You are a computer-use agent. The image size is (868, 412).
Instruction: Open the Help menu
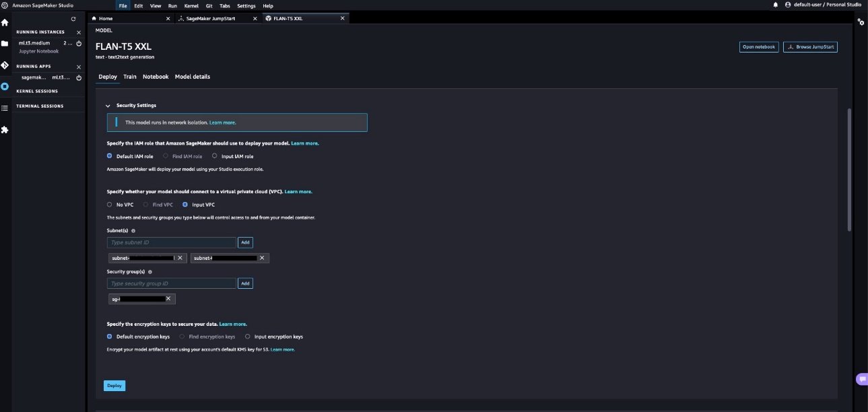coord(268,5)
